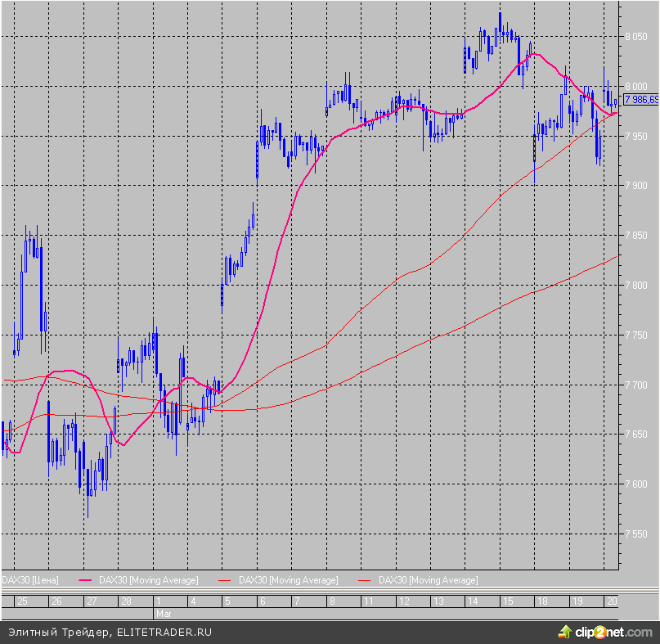Pick date 15 on the time axis
Image resolution: width=660 pixels, height=644 pixels.
(x=508, y=601)
